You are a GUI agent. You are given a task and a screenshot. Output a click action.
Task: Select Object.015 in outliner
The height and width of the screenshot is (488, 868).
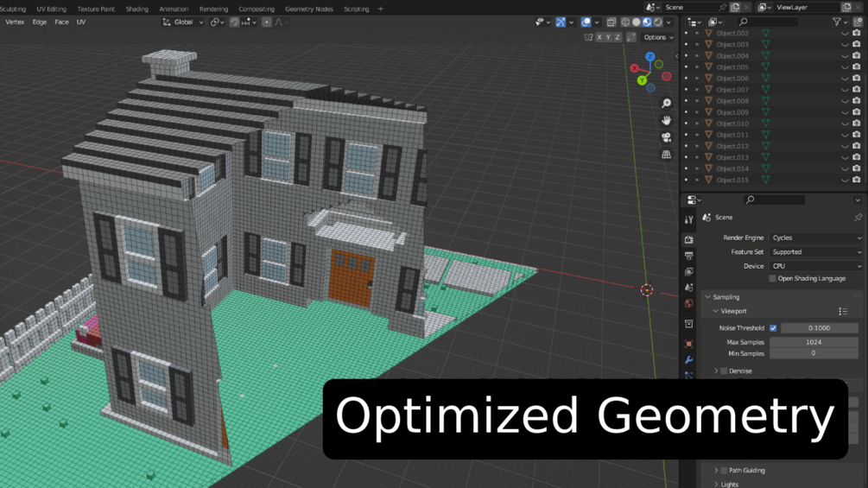[x=732, y=180]
